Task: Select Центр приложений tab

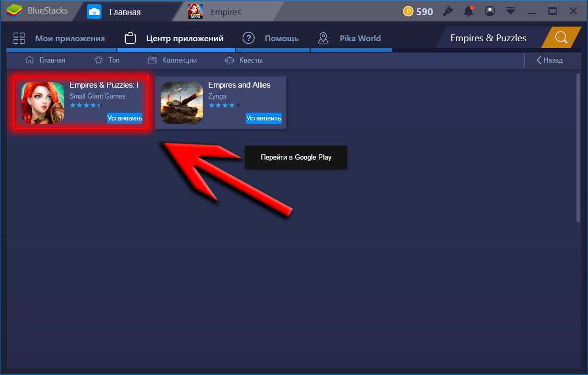Action: click(x=174, y=38)
